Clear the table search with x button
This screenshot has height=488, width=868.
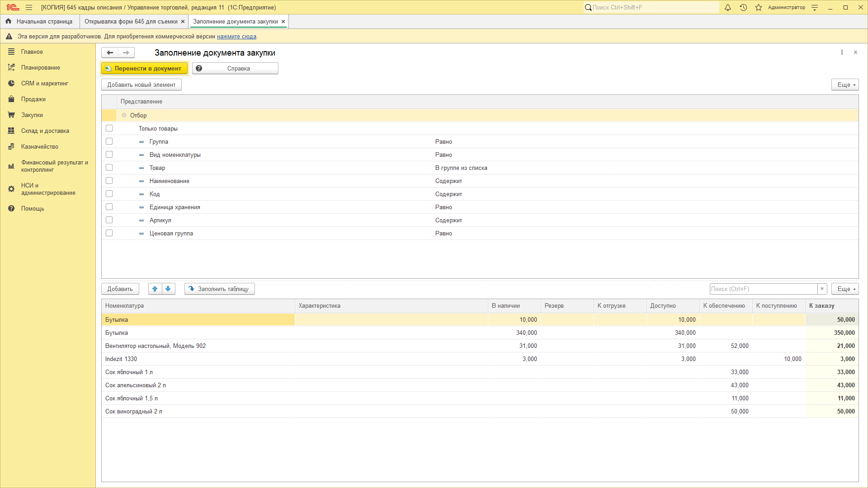(822, 289)
